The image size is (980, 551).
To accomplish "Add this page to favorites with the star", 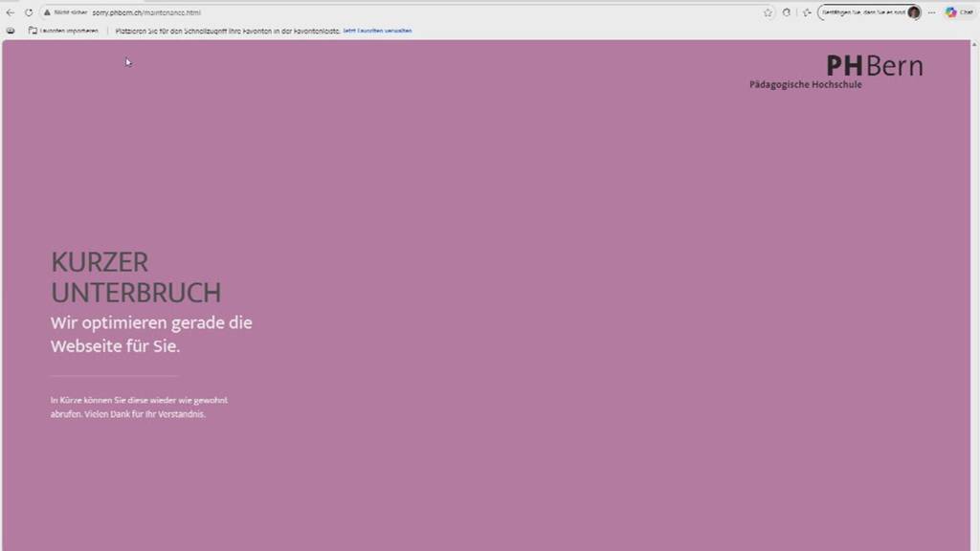I will (x=768, y=12).
